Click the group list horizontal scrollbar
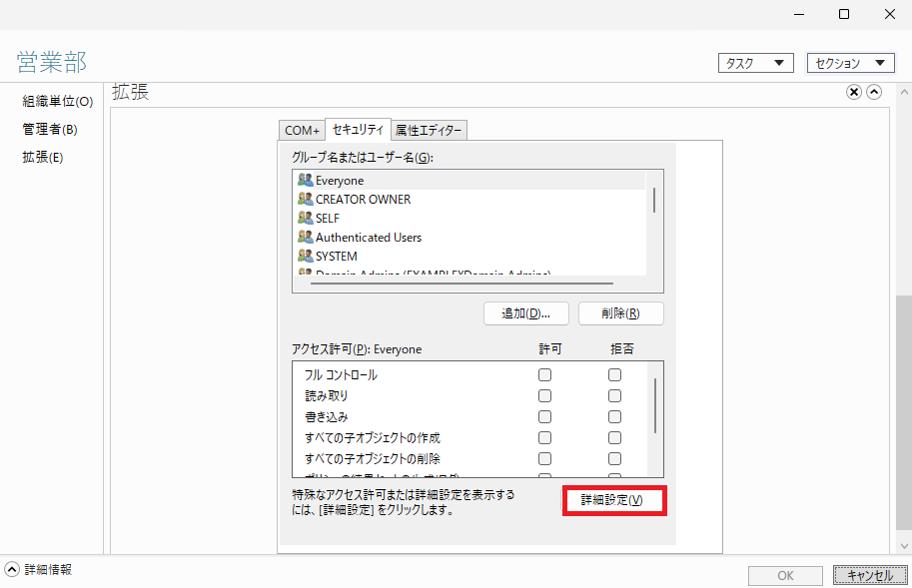 [x=461, y=284]
